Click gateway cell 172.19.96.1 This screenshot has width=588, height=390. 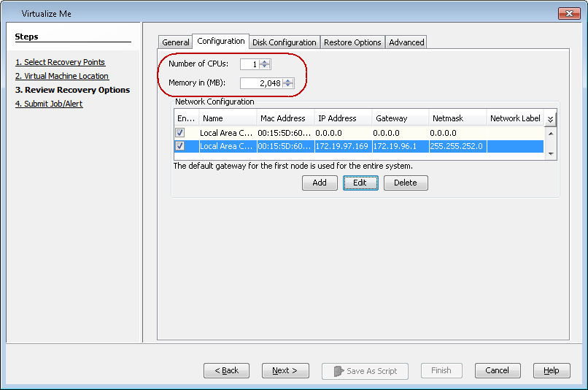(x=401, y=146)
